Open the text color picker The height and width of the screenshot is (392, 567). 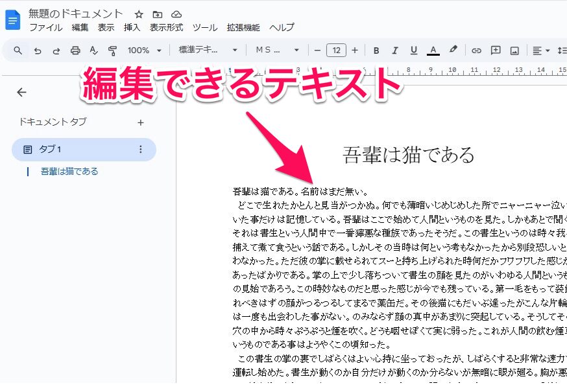click(x=433, y=51)
